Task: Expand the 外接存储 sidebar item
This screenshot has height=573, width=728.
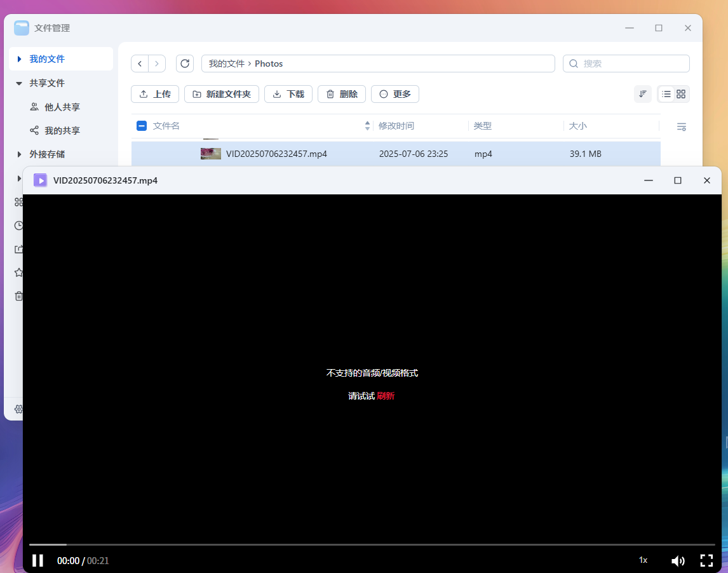Action: pyautogui.click(x=19, y=154)
